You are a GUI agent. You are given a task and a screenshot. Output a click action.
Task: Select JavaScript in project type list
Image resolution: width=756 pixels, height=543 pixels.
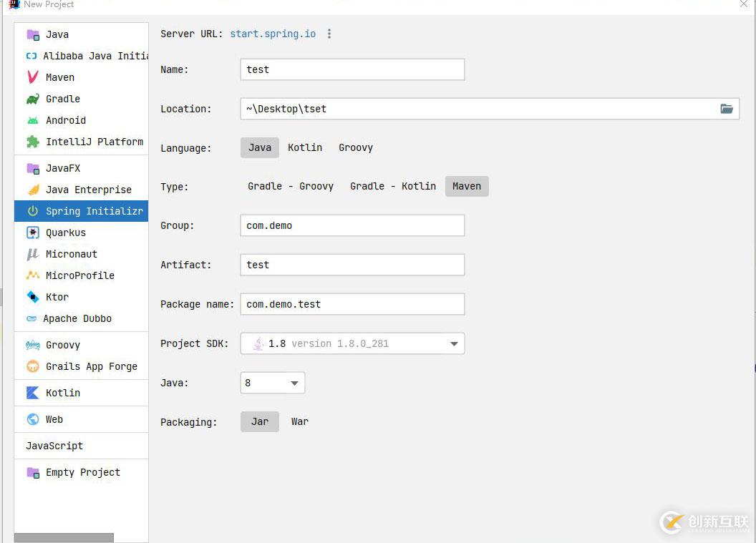[x=54, y=446]
